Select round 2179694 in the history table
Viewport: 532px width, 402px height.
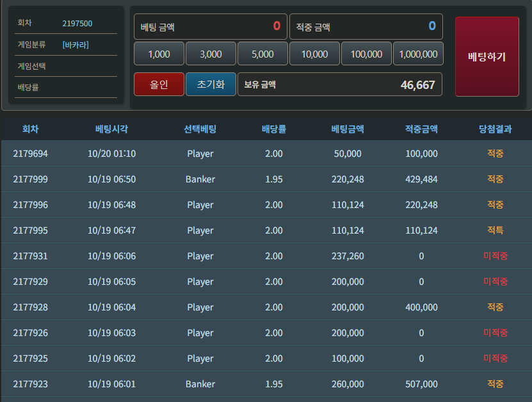[x=31, y=154]
